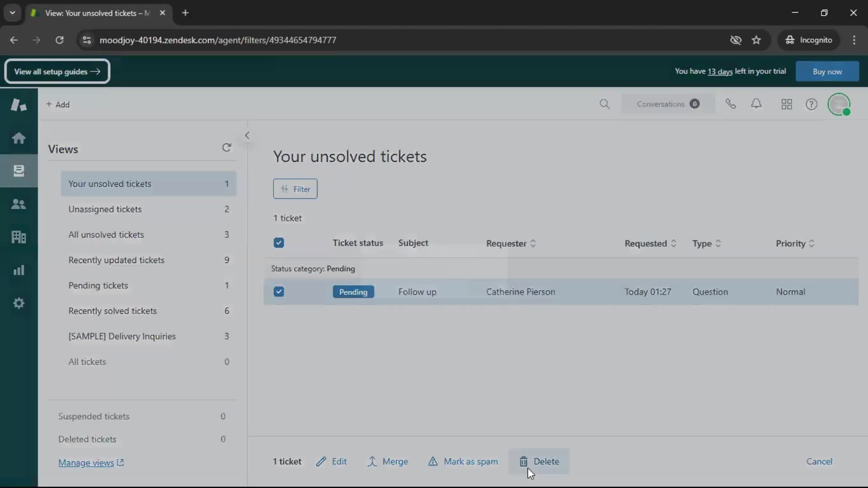Refresh the Views list
868x488 pixels.
coord(226,148)
